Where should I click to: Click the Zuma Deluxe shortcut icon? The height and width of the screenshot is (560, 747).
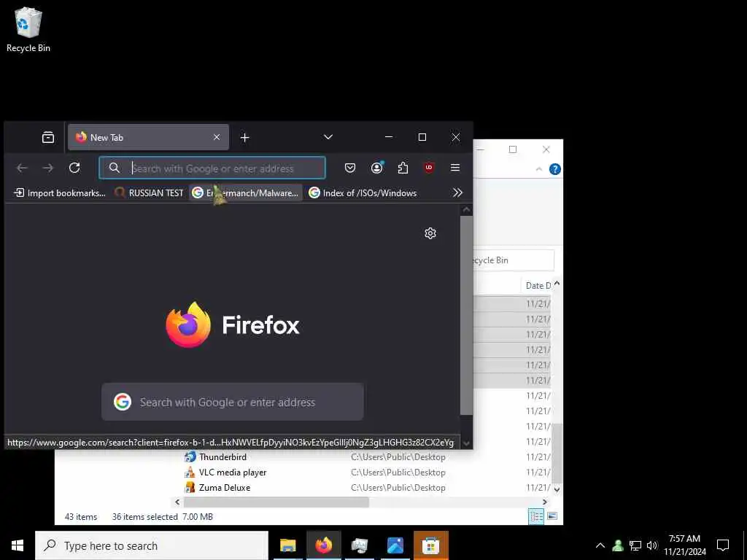(x=190, y=488)
